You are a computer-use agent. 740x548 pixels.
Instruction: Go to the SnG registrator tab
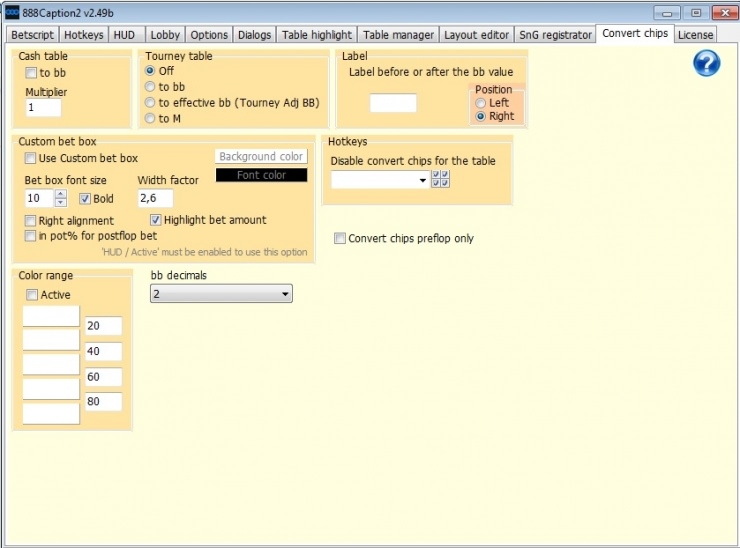555,35
